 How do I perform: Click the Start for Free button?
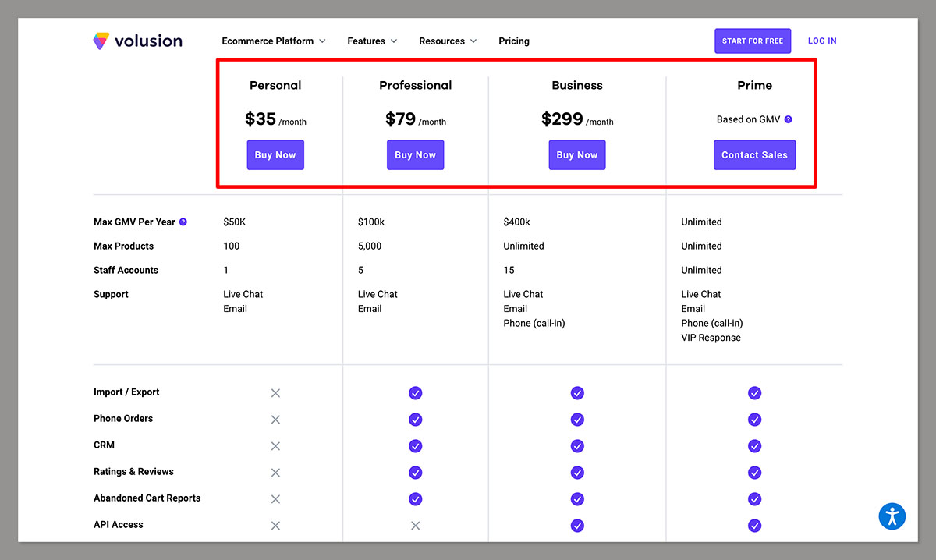click(x=752, y=41)
